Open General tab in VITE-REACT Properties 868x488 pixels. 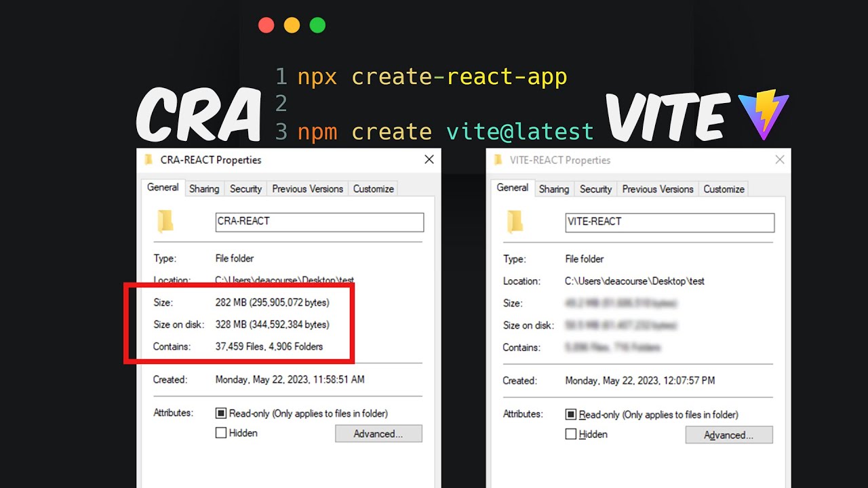(513, 188)
